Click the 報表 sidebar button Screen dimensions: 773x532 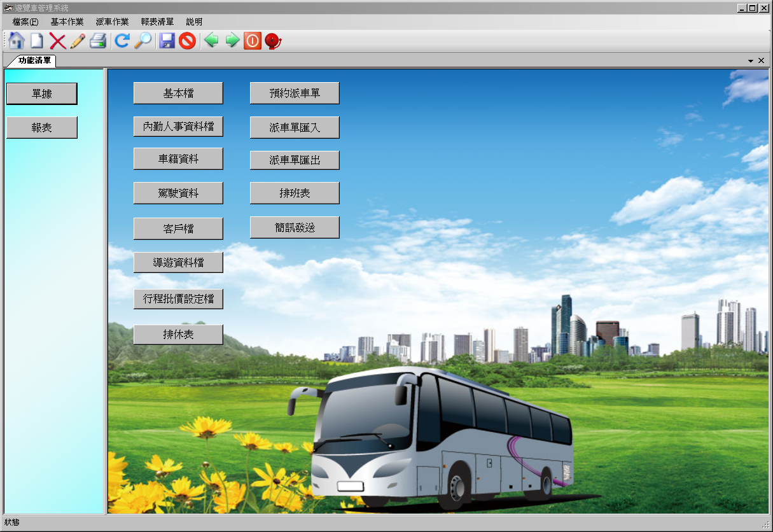41,127
